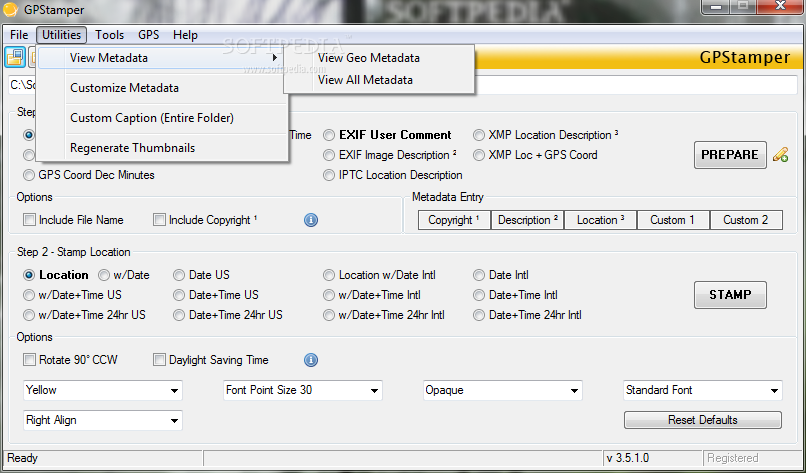Choose View Metadata in the Utilities menu
Screen dimensions: 806x473
[x=161, y=58]
